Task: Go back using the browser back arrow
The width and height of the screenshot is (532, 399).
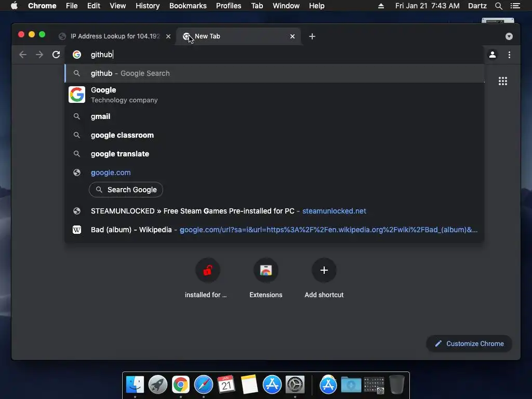Action: point(23,55)
